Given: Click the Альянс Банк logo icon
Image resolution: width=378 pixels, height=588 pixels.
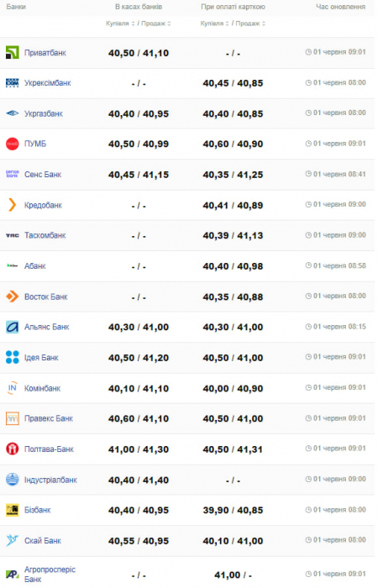Looking at the screenshot, I should point(12,327).
